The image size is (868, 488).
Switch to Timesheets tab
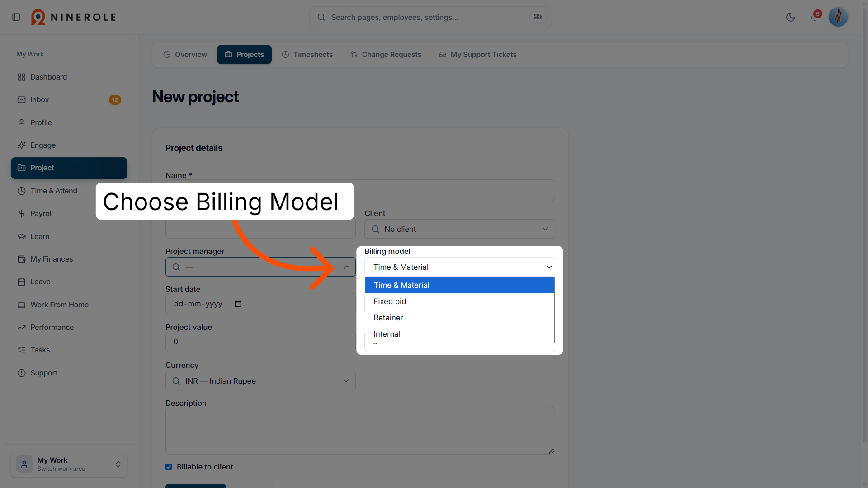click(x=307, y=54)
